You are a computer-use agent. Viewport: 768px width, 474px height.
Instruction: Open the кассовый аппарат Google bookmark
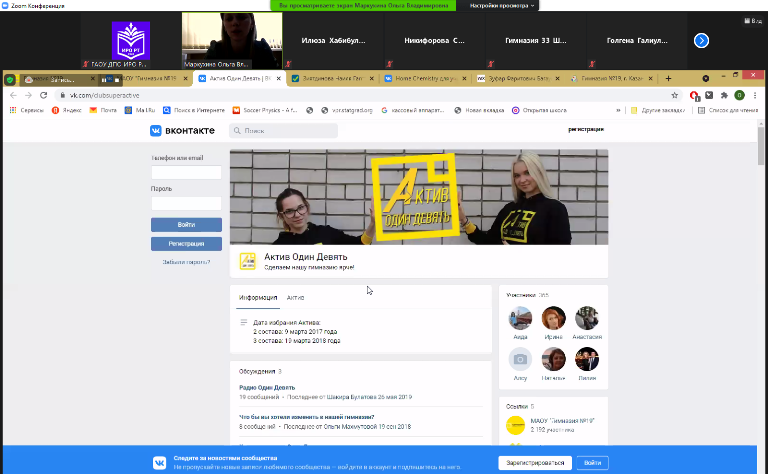pyautogui.click(x=413, y=110)
